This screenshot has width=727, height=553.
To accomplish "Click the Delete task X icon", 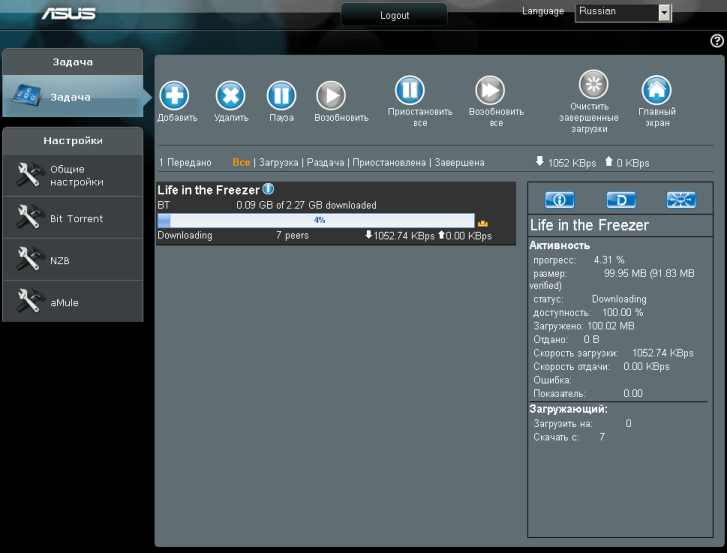I will (x=230, y=95).
